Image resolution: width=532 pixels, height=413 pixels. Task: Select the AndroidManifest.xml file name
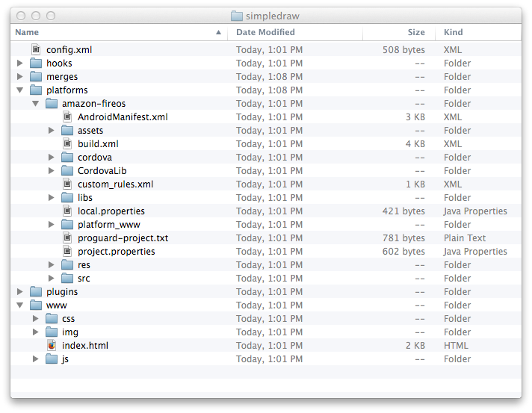123,117
